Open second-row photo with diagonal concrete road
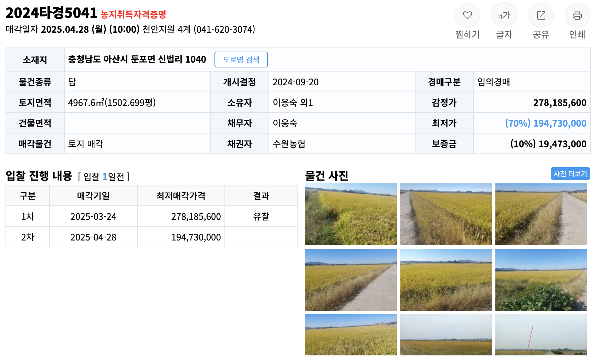 click(x=351, y=280)
